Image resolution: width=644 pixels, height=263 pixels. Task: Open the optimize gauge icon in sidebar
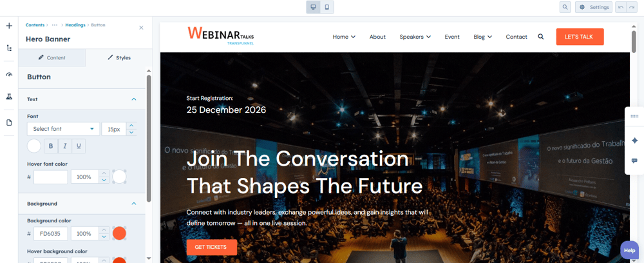coord(9,75)
